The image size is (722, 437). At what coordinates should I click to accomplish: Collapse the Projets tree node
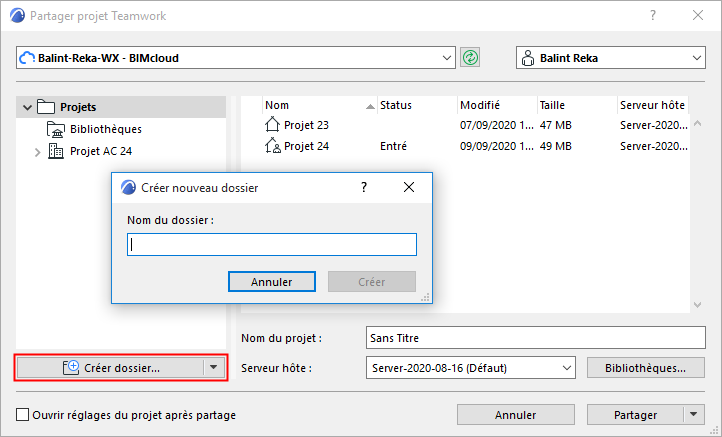(x=27, y=107)
